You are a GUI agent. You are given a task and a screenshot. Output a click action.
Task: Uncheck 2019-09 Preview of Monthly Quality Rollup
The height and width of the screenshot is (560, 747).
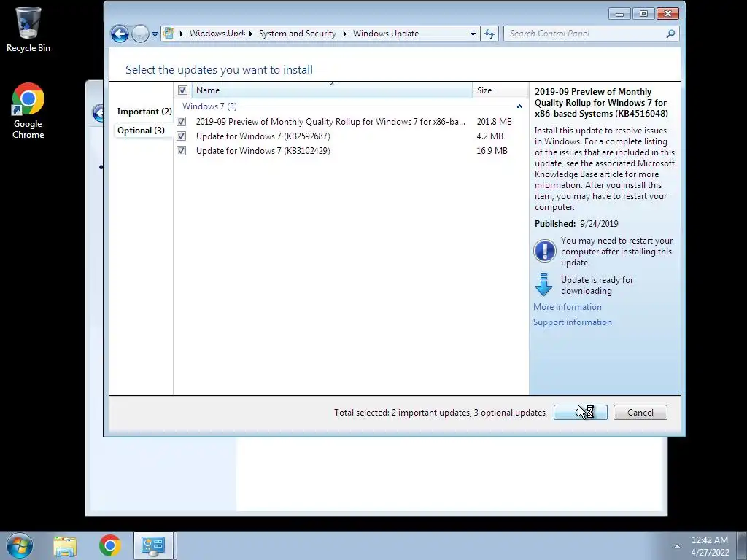(182, 122)
